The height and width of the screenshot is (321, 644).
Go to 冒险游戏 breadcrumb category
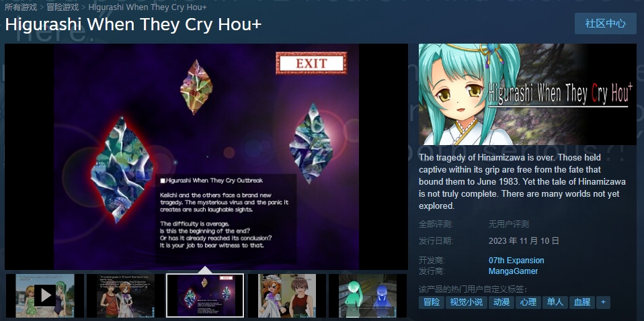[x=63, y=7]
